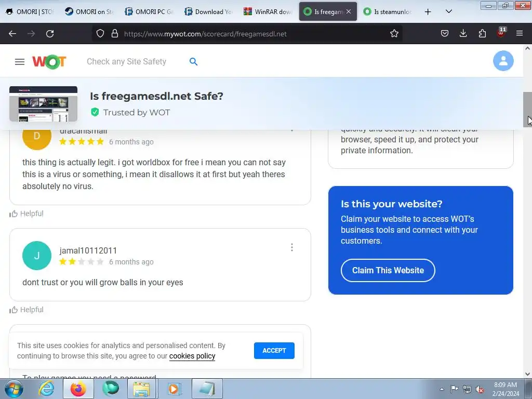Close the freegamesdl tab
The image size is (532, 399).
click(x=349, y=11)
